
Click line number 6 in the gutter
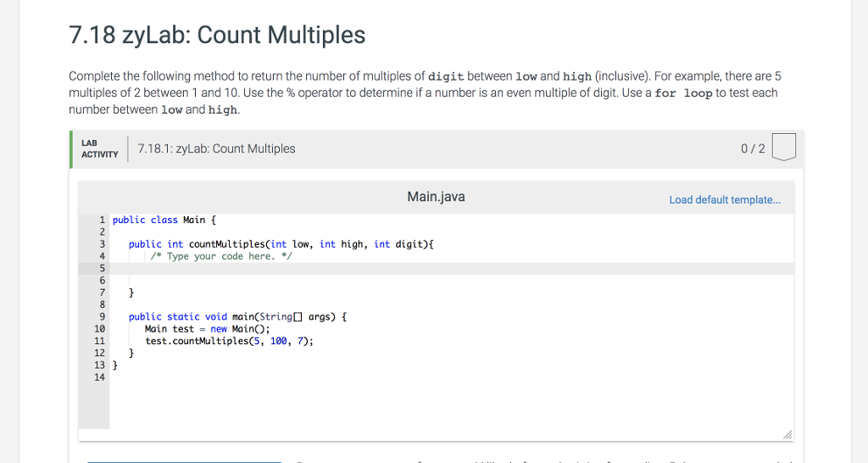tap(102, 280)
